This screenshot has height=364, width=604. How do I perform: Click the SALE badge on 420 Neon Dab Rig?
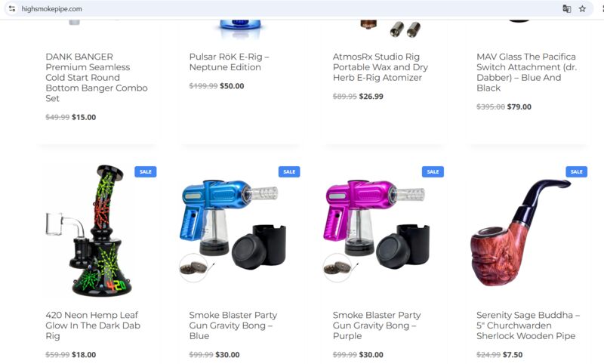click(146, 171)
